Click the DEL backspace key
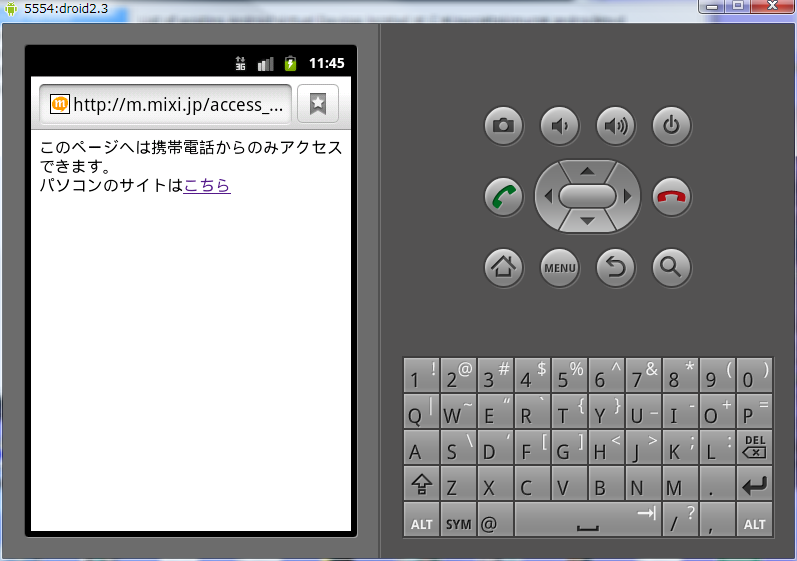The width and height of the screenshot is (797, 561). [x=754, y=447]
